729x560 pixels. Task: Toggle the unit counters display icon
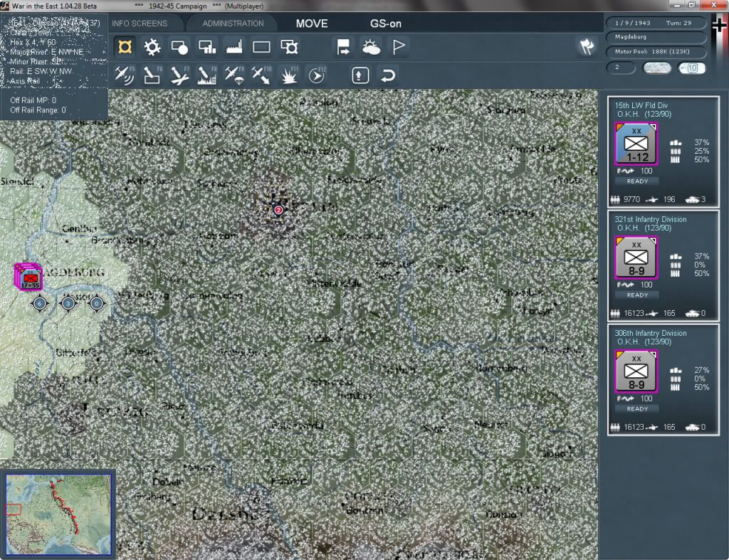click(125, 47)
